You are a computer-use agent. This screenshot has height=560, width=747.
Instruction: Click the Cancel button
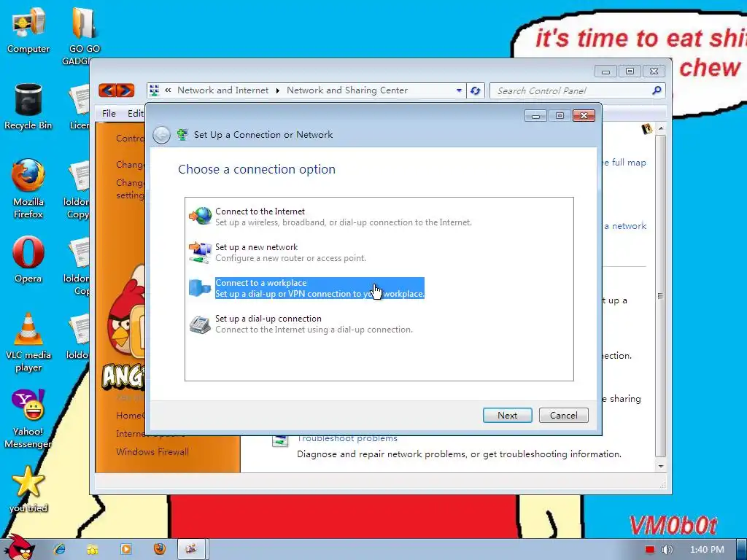pyautogui.click(x=564, y=415)
